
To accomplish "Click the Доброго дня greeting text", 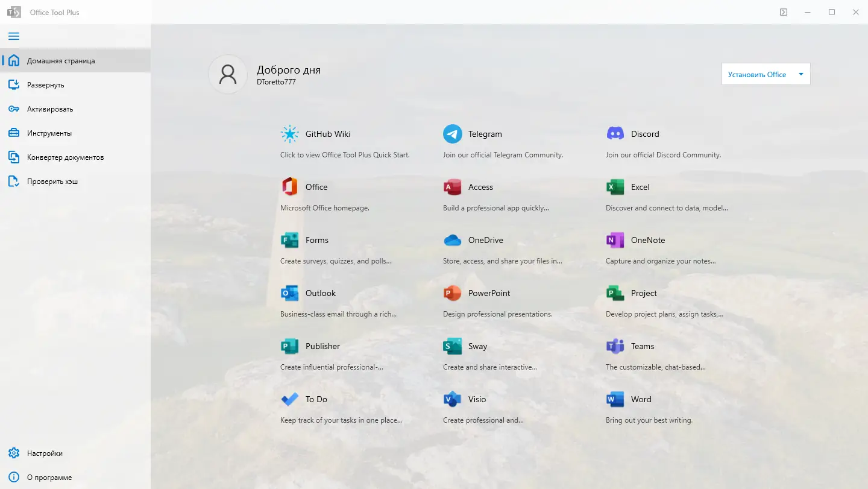I will pyautogui.click(x=289, y=70).
